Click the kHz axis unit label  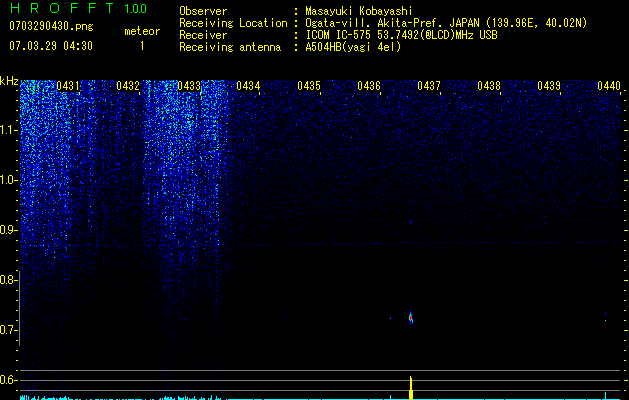coord(9,81)
